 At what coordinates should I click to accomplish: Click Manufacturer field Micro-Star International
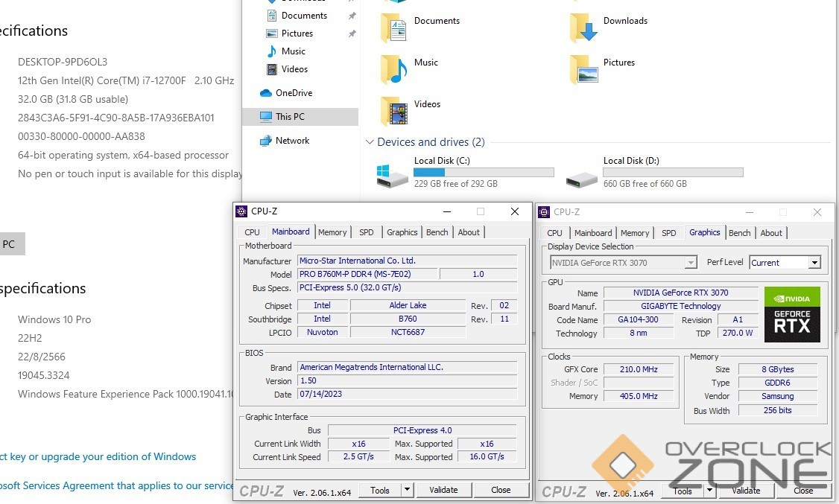[407, 261]
